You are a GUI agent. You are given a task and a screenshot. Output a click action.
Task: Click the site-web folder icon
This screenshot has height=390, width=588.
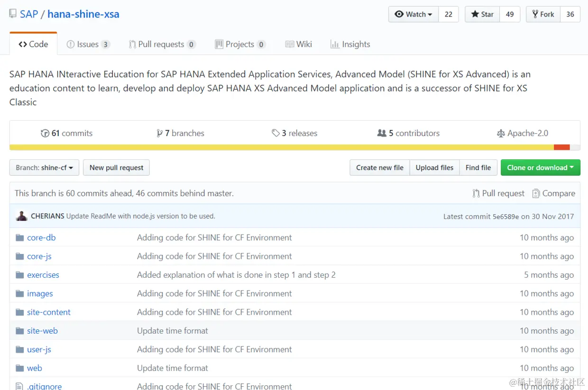tap(19, 331)
